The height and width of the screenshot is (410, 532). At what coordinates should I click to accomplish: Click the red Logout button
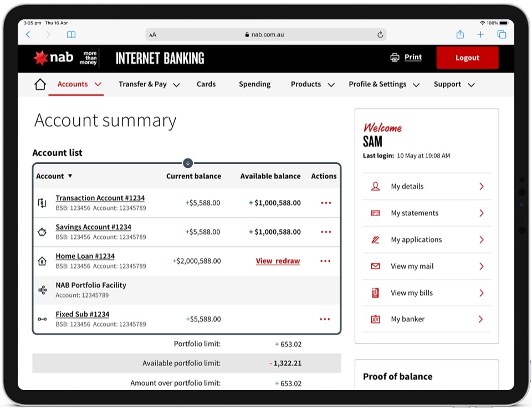(x=467, y=58)
